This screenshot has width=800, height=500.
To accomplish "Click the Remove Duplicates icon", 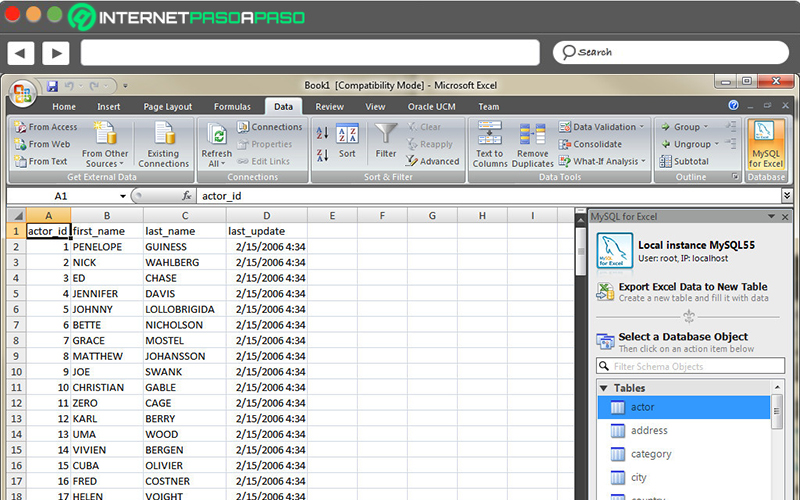I will [x=532, y=134].
